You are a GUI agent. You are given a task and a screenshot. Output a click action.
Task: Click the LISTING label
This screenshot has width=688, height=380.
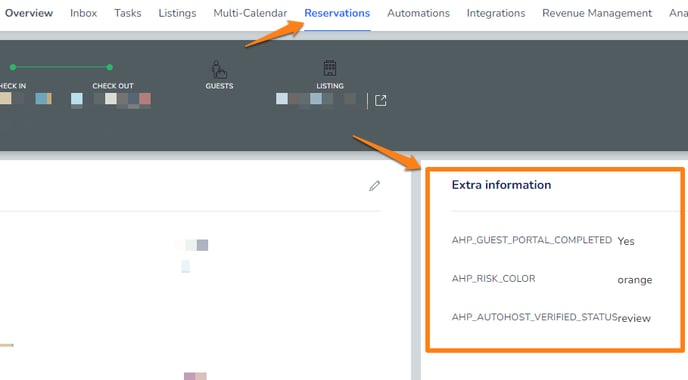click(330, 86)
